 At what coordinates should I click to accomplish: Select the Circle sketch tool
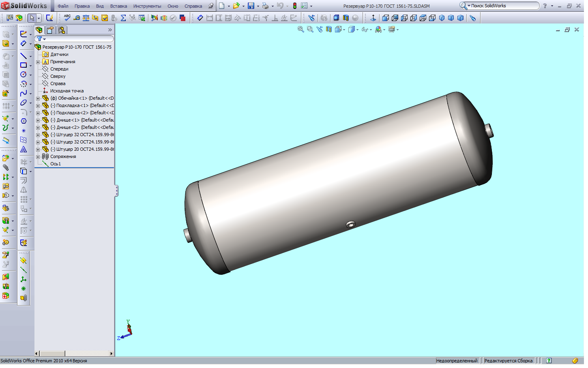24,75
